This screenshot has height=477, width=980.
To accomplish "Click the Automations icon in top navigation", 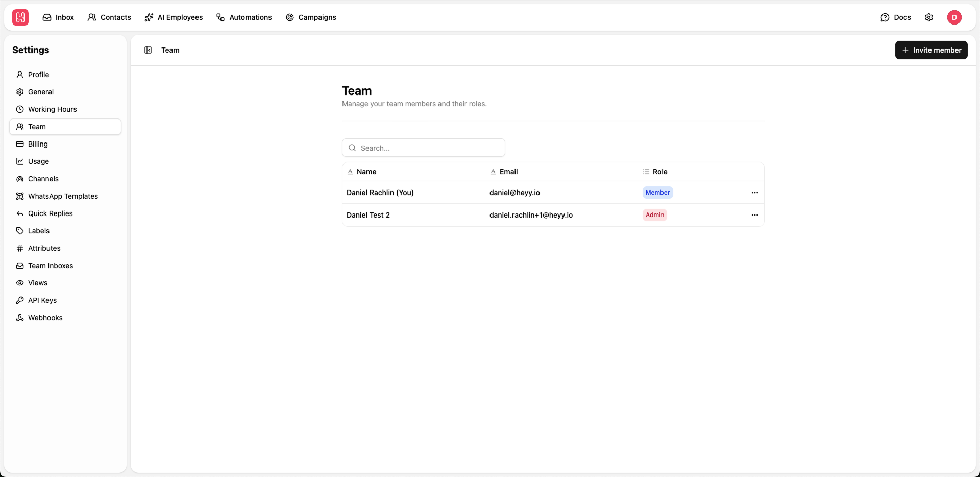I will point(221,17).
